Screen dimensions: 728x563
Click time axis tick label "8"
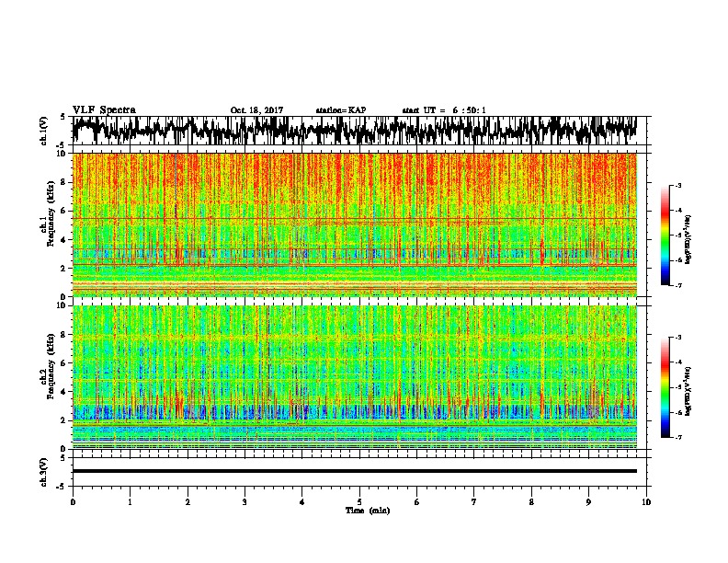531,502
